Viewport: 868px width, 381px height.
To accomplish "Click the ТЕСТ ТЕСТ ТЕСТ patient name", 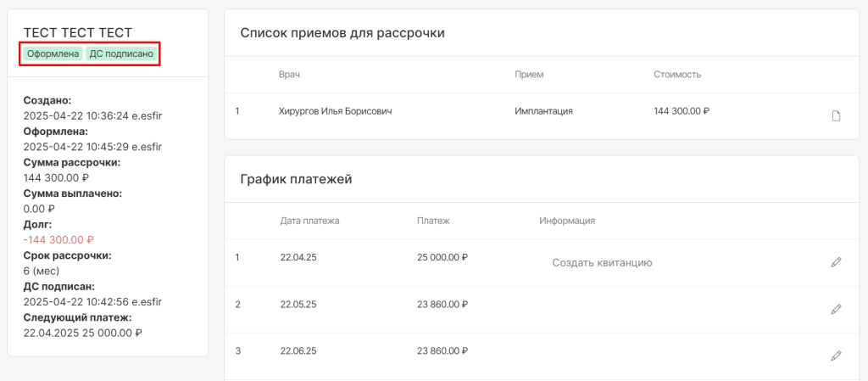I will pyautogui.click(x=77, y=33).
